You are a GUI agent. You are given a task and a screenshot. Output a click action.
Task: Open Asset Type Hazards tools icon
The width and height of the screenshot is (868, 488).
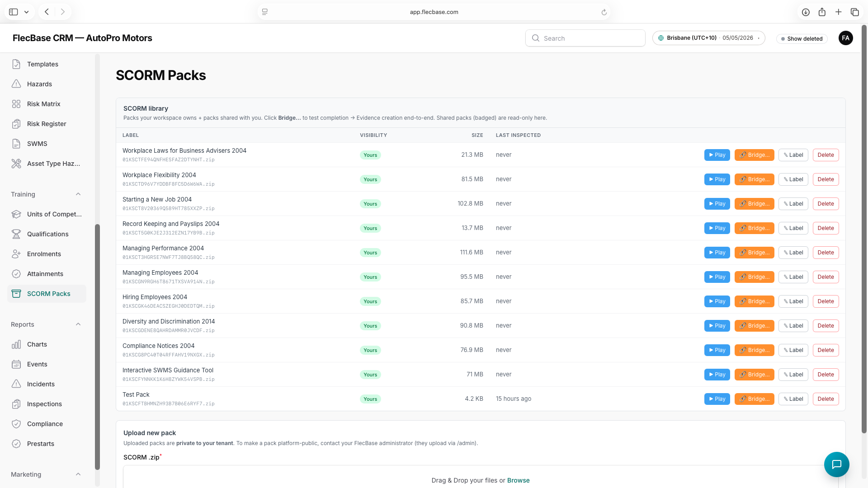point(16,164)
